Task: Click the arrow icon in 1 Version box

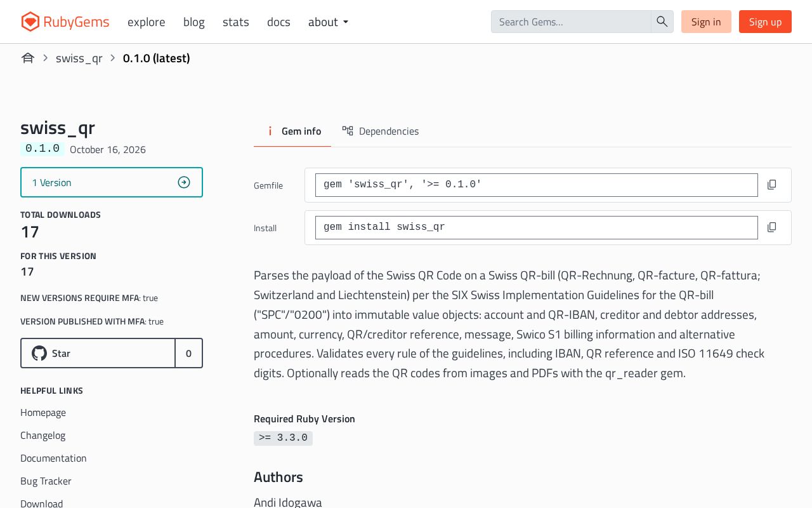Action: pyautogui.click(x=184, y=182)
